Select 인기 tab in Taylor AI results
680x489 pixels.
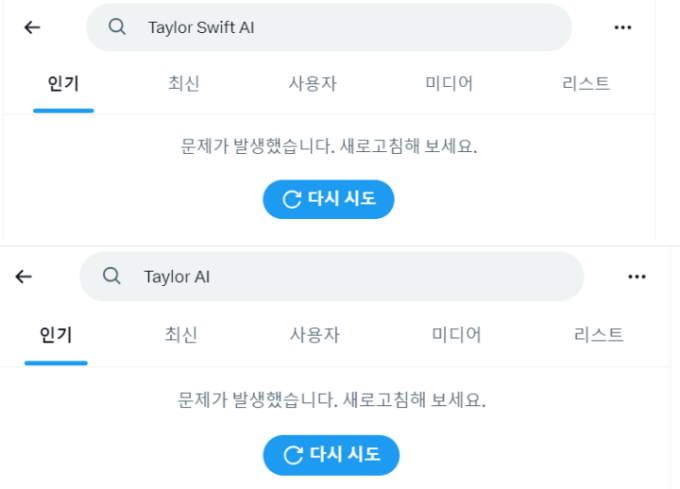56,335
